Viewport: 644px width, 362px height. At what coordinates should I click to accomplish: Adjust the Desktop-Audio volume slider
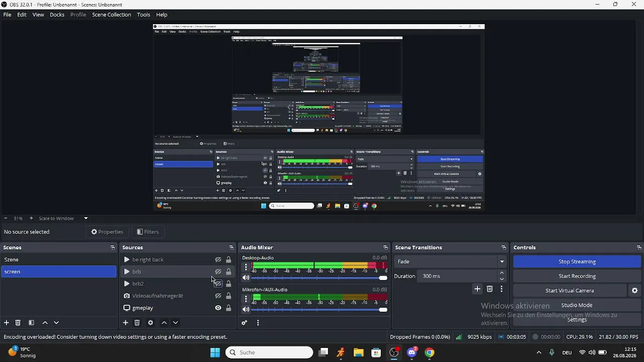click(x=320, y=278)
